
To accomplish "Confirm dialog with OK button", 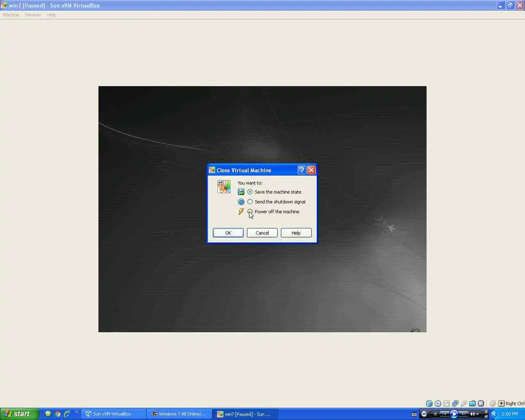I will click(228, 233).
